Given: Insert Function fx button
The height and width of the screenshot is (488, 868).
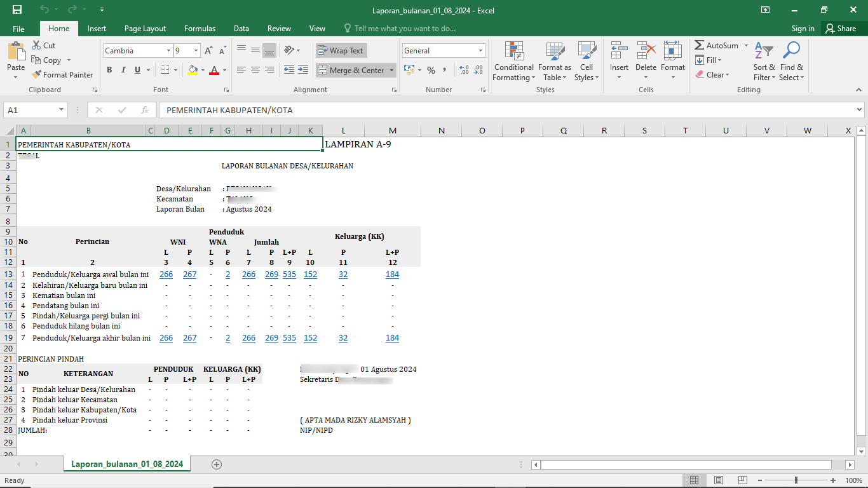Looking at the screenshot, I should point(145,110).
